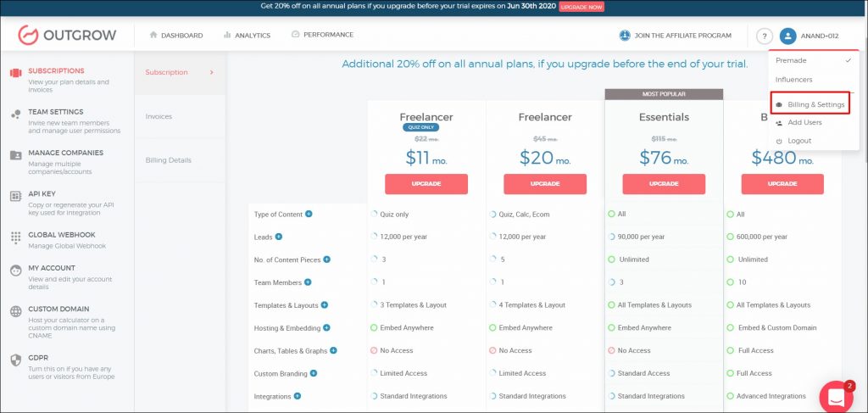Open the help question mark icon

pos(765,36)
